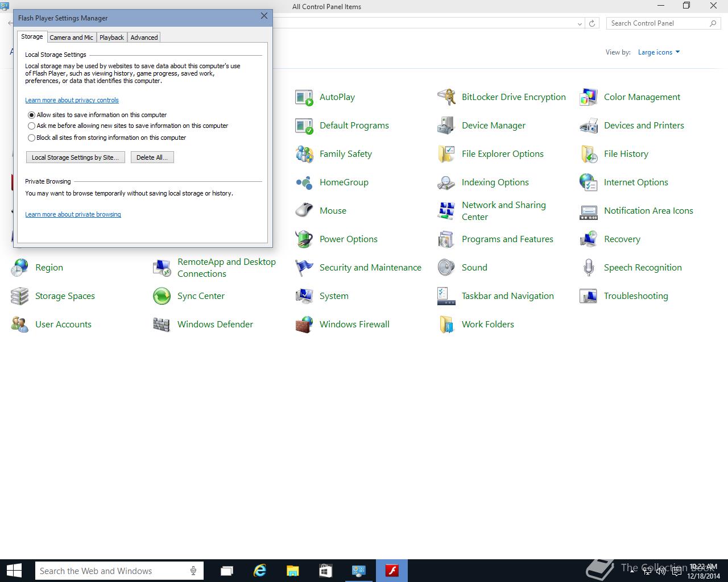Image resolution: width=728 pixels, height=582 pixels.
Task: Click Local Storage Settings by Site button
Action: click(75, 157)
